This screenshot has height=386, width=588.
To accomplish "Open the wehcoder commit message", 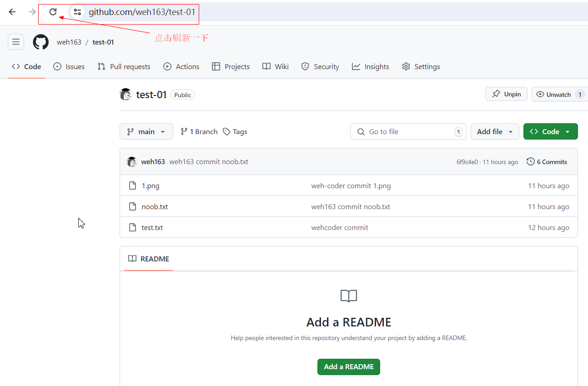I will 340,227.
